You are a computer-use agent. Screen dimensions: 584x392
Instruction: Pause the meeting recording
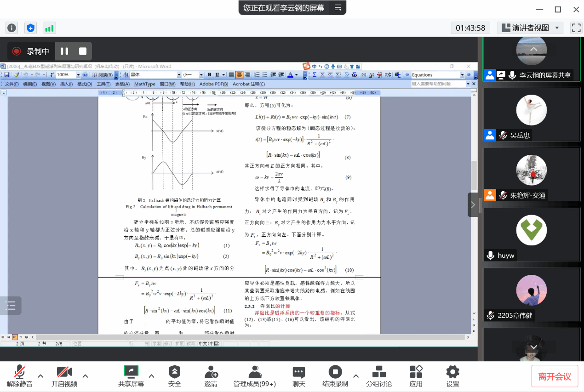coord(64,51)
